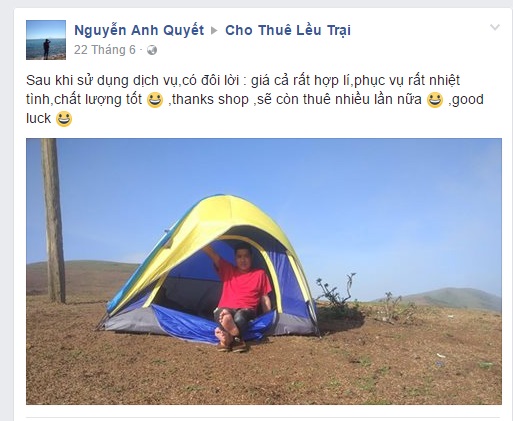Click the 22 Tháng 6 timestamp
Image resolution: width=513 pixels, height=421 pixels.
[105, 50]
